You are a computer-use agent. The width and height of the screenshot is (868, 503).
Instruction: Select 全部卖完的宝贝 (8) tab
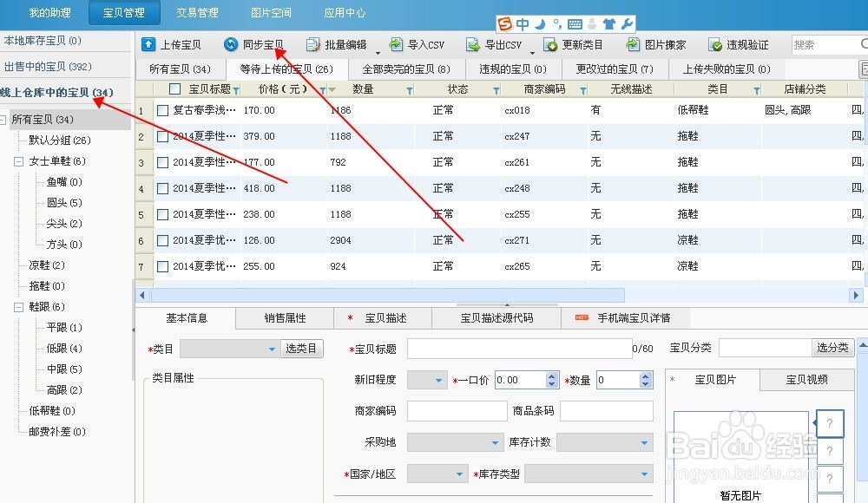click(x=405, y=69)
